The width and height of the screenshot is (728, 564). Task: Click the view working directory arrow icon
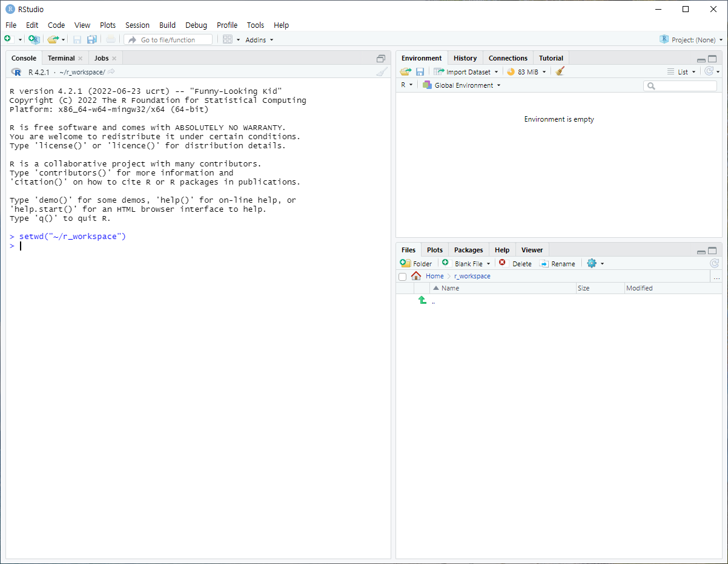(111, 72)
